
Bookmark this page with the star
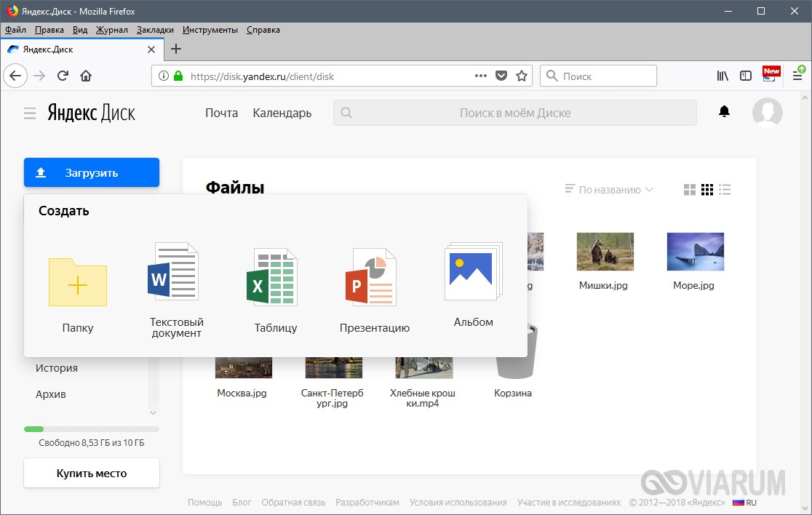(x=522, y=76)
